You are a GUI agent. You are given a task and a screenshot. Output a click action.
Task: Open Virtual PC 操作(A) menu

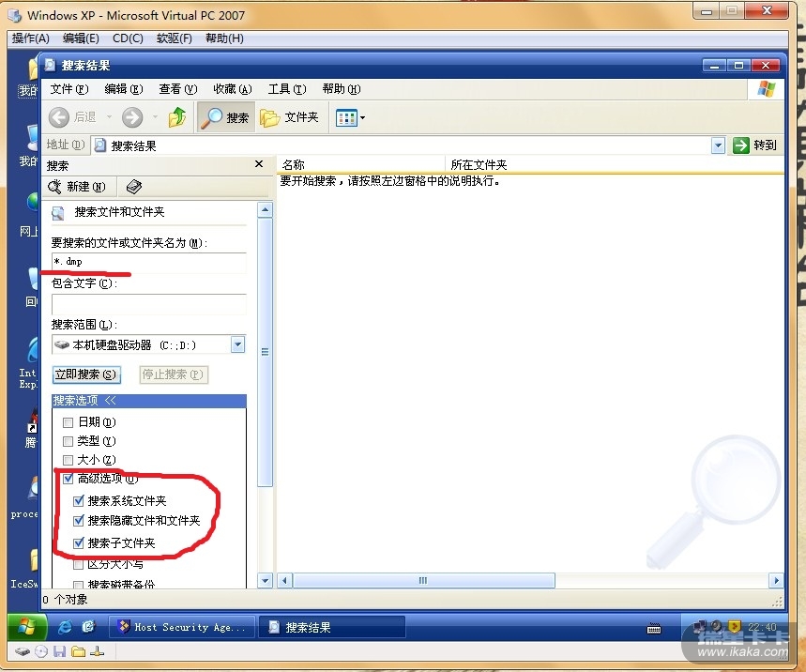pyautogui.click(x=30, y=38)
